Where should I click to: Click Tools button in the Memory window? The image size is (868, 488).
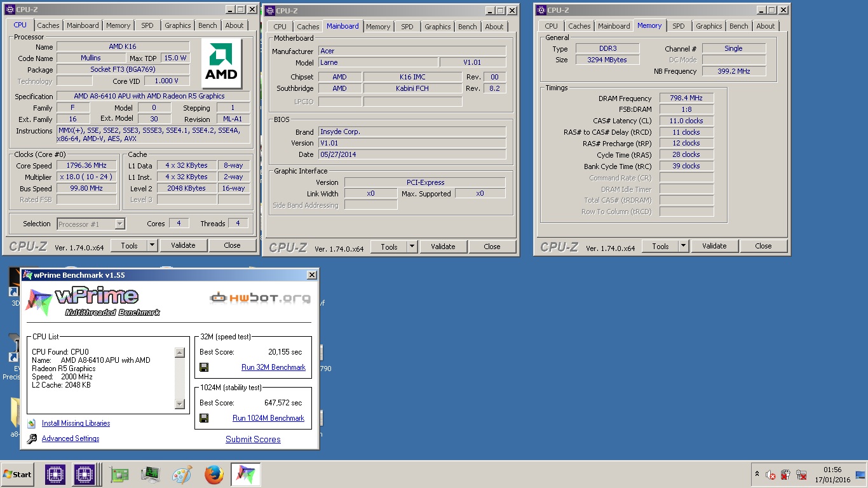click(660, 246)
